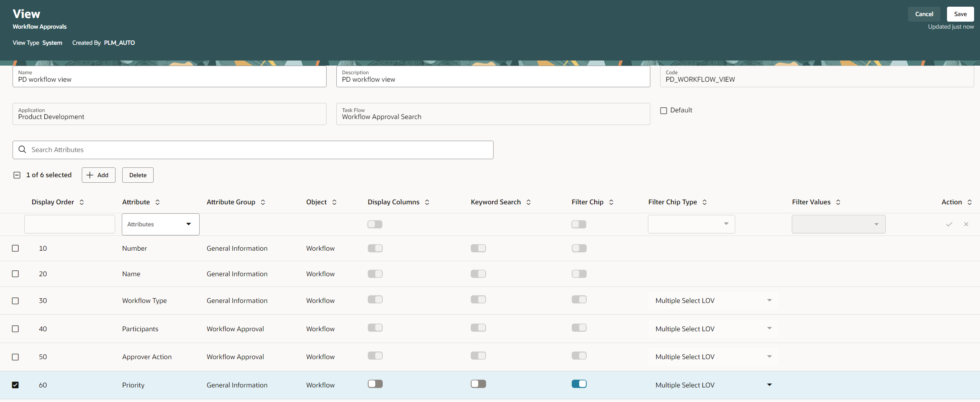Viewport: 980px width, 402px height.
Task: Open the Attributes dropdown
Action: point(161,224)
